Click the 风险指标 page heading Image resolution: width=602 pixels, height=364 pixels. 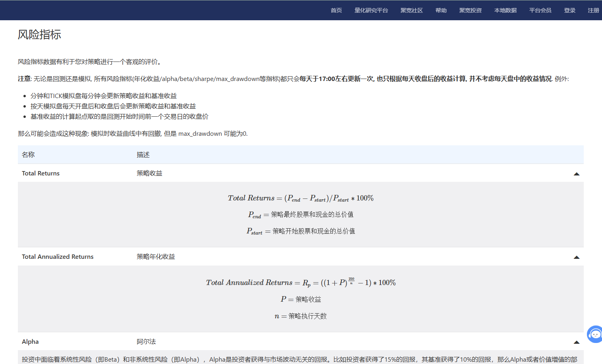click(x=39, y=35)
